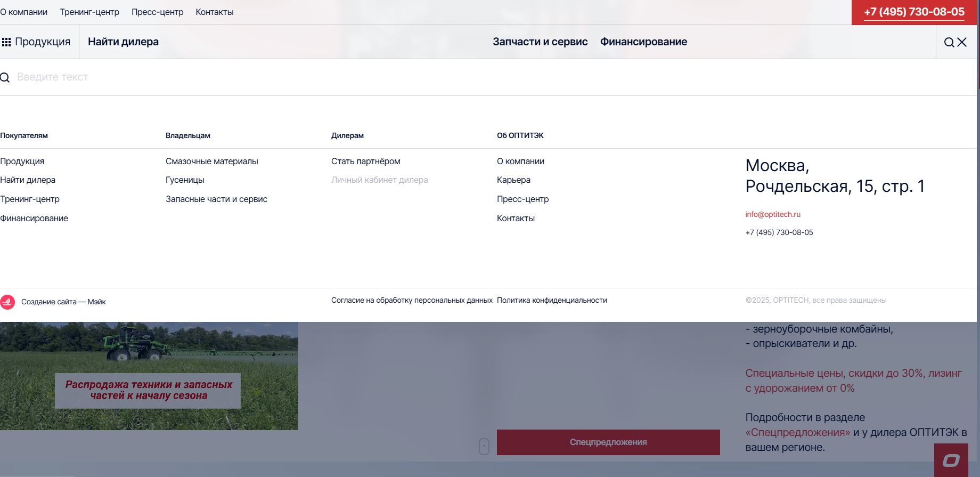The height and width of the screenshot is (477, 980).
Task: Click Создание сайта — Мэйк credit link
Action: click(63, 302)
